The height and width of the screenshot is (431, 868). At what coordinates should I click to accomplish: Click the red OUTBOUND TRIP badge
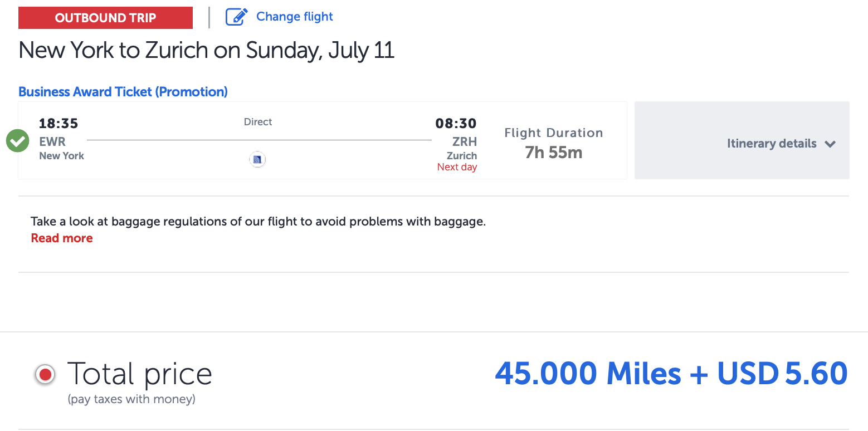(x=105, y=17)
